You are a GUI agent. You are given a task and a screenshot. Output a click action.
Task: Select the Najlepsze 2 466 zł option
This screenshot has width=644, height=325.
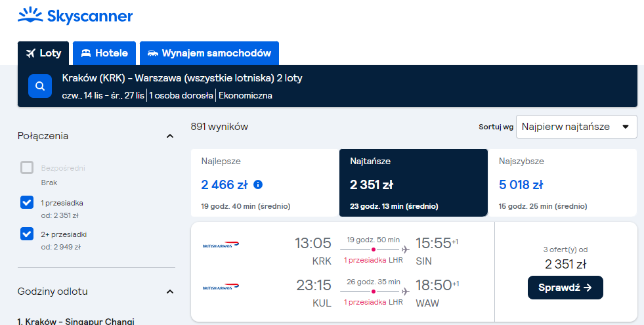coord(265,183)
